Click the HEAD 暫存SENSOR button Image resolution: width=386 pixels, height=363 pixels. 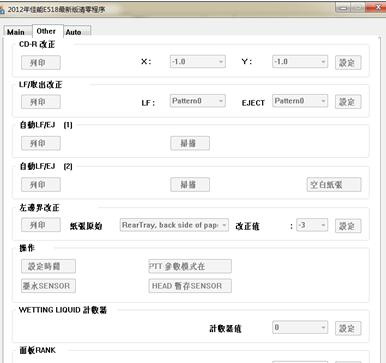click(x=190, y=286)
